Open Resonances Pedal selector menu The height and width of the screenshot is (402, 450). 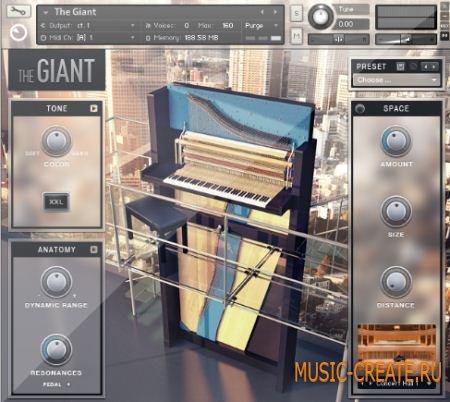tap(56, 385)
